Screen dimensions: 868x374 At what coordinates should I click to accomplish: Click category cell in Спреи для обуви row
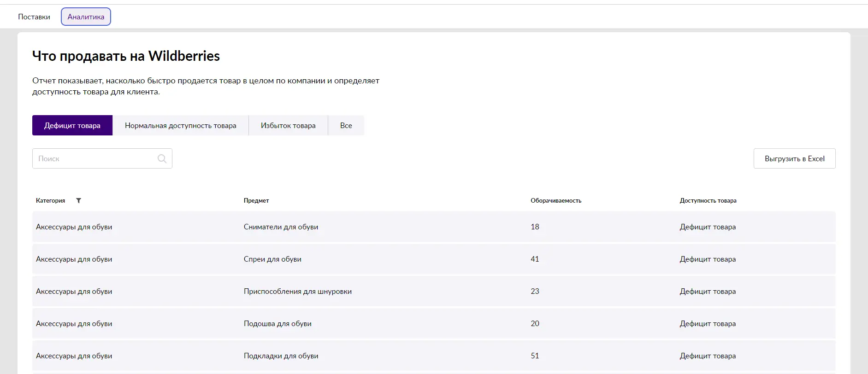(74, 259)
